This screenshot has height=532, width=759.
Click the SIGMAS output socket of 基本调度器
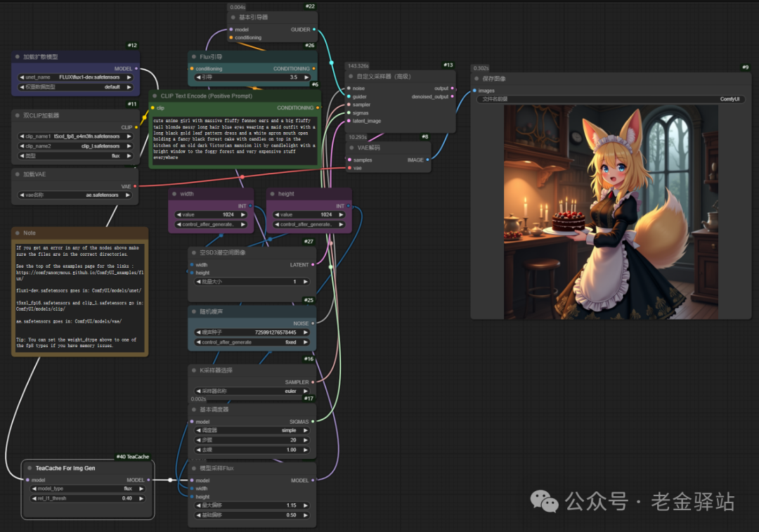(x=313, y=422)
